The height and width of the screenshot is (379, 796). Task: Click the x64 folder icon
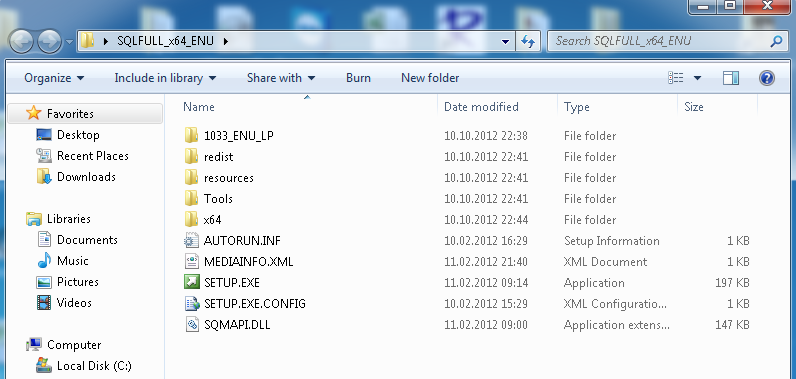[x=191, y=219]
